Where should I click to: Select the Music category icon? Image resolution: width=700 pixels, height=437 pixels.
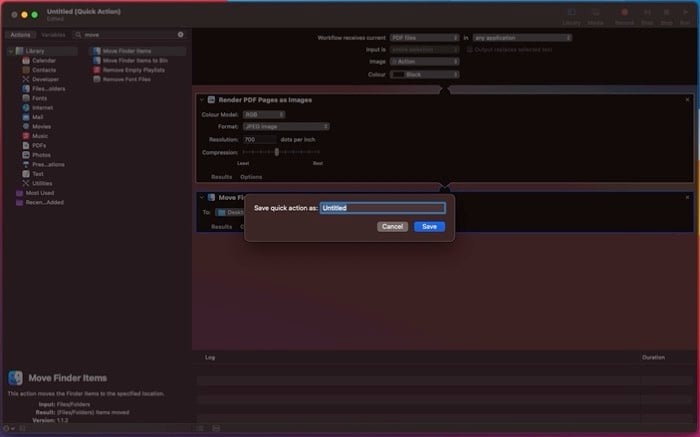point(26,136)
